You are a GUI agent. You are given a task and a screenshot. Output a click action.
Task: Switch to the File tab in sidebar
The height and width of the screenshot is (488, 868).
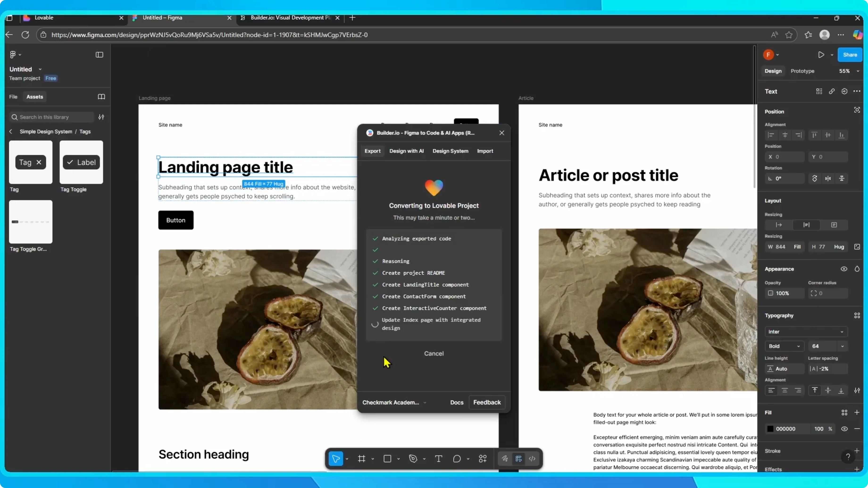tap(13, 97)
